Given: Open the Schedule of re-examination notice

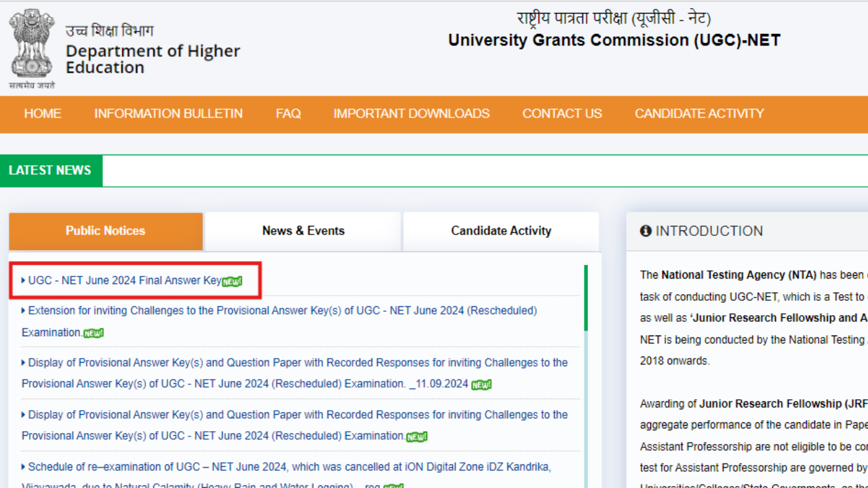Looking at the screenshot, I should coord(285,466).
